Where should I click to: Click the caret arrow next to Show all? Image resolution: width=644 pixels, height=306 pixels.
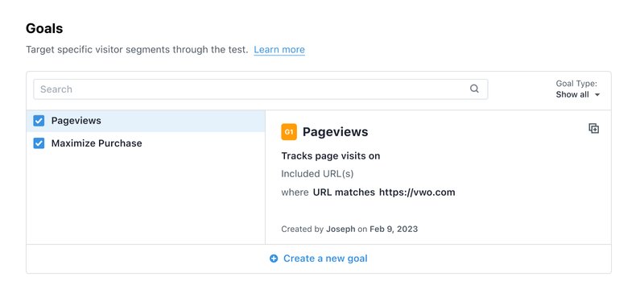pos(597,95)
